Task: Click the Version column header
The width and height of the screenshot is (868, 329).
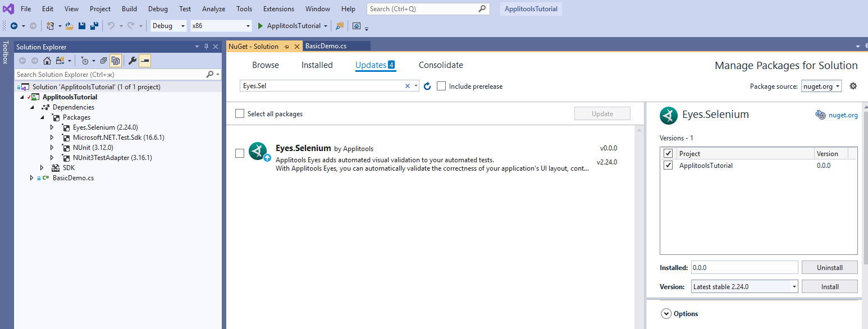Action: (831, 154)
